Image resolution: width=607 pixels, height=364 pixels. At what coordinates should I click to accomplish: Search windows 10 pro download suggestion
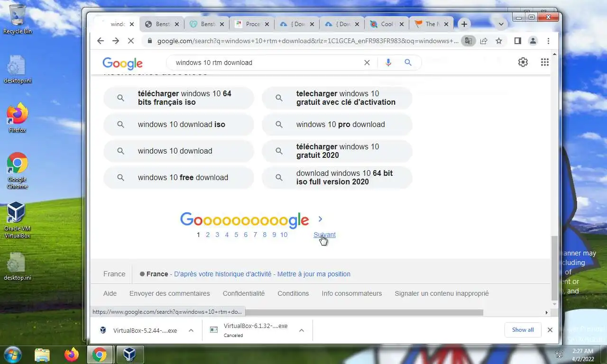coord(337,124)
